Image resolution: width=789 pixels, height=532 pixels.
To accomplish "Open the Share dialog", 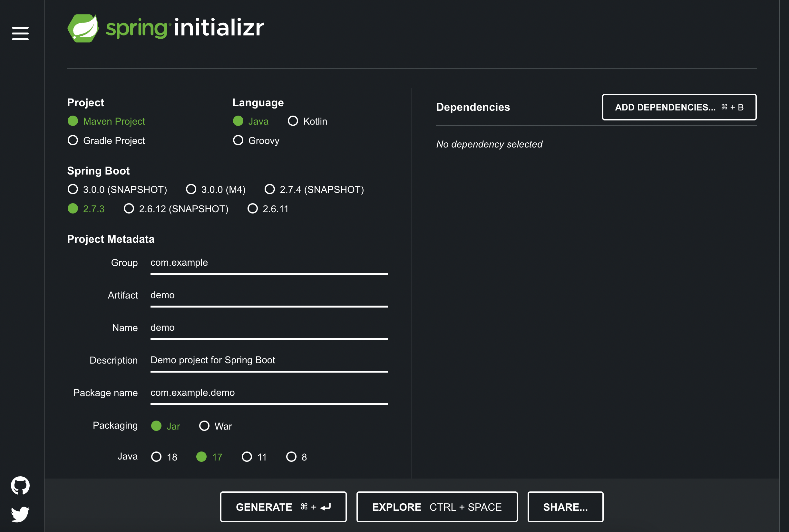I will (x=565, y=507).
